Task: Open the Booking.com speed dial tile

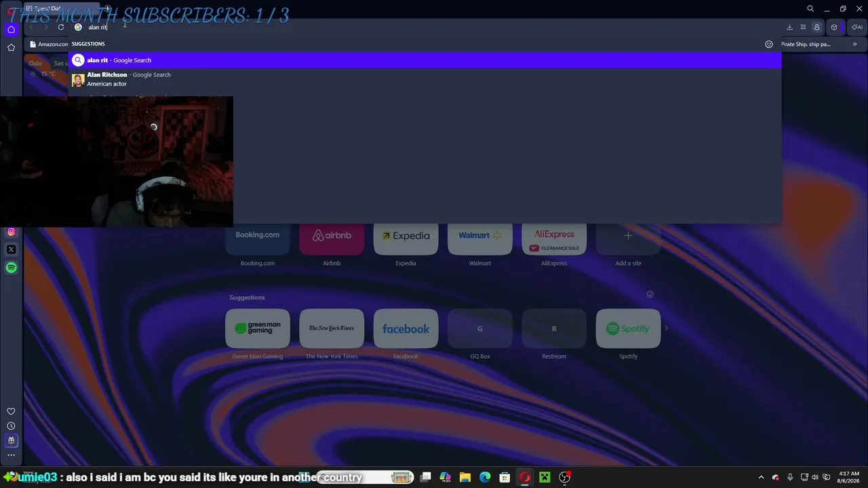Action: click(258, 239)
